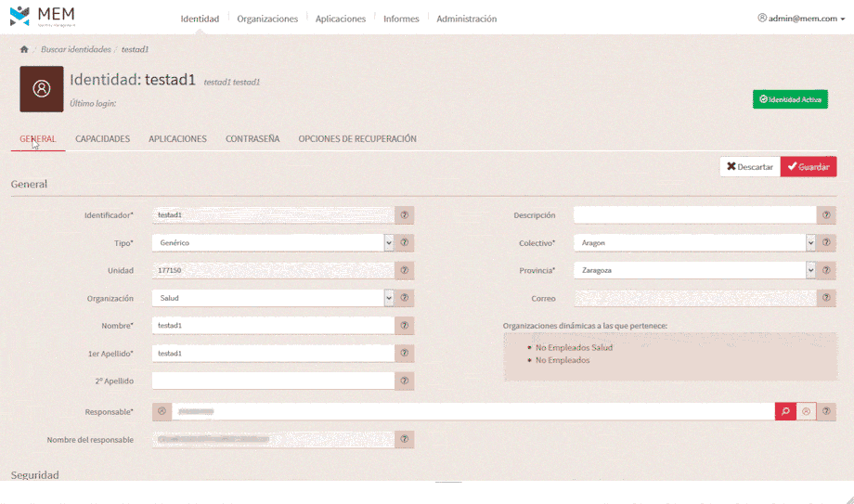
Task: Open the Aplicaciones menu
Action: click(341, 19)
